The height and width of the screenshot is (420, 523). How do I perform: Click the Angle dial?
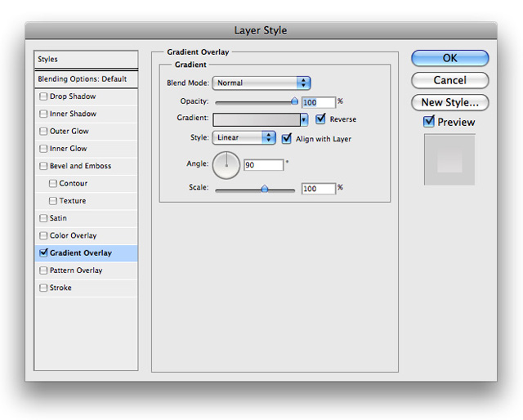click(x=226, y=165)
